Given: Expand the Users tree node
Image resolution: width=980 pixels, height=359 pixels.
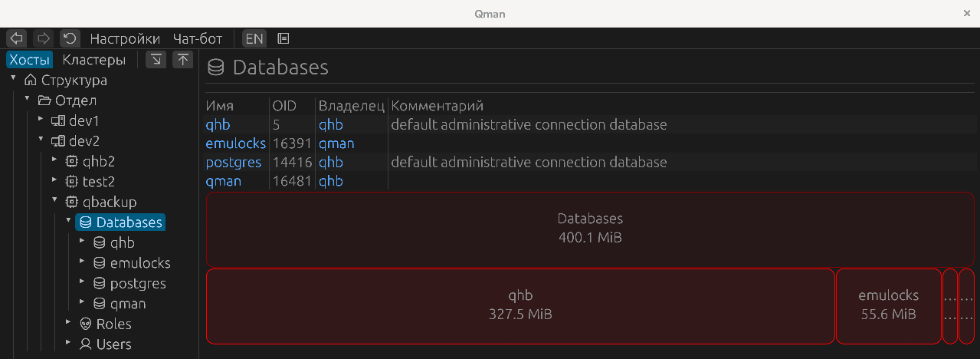Looking at the screenshot, I should 68,343.
